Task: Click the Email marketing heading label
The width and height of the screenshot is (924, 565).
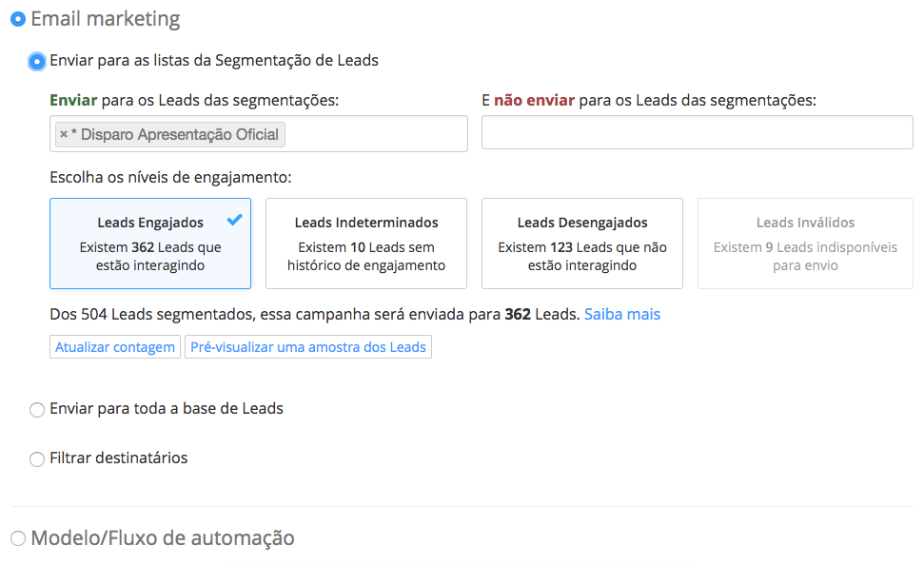Action: click(x=106, y=19)
